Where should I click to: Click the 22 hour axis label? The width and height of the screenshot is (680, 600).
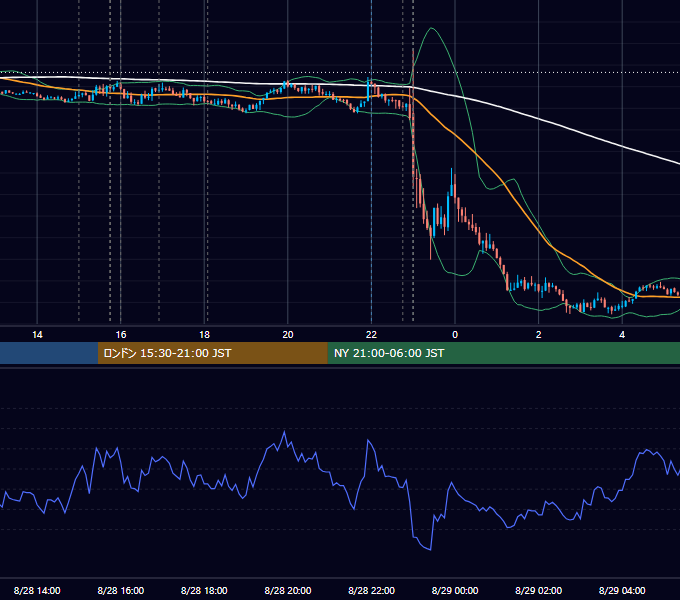[371, 335]
